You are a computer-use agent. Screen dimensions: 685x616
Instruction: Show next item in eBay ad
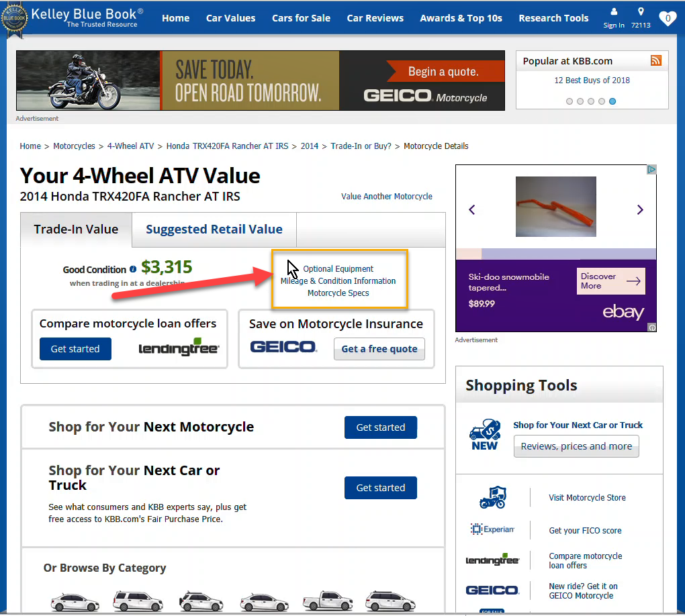tap(640, 210)
